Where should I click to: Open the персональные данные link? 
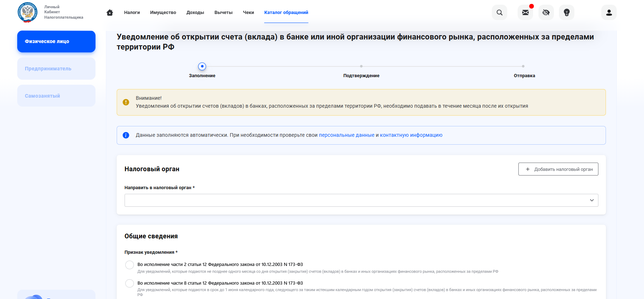click(x=346, y=135)
